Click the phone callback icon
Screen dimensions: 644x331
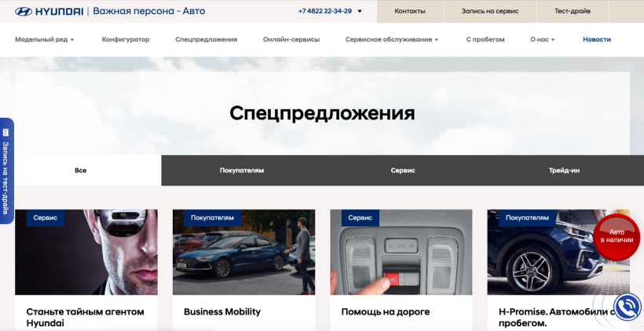pyautogui.click(x=628, y=307)
